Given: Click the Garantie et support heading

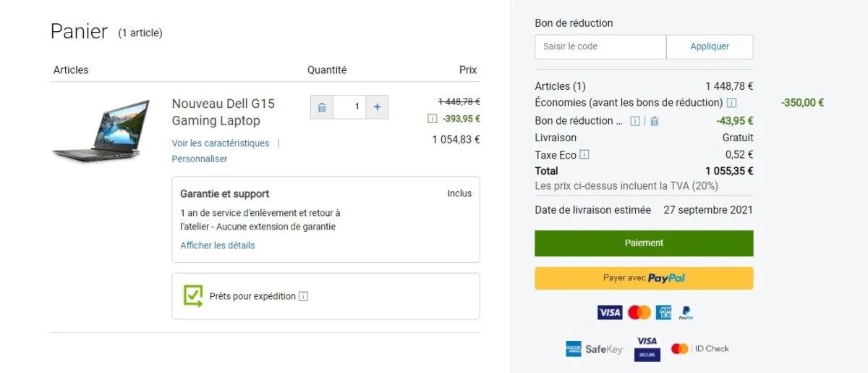Looking at the screenshot, I should [x=225, y=194].
